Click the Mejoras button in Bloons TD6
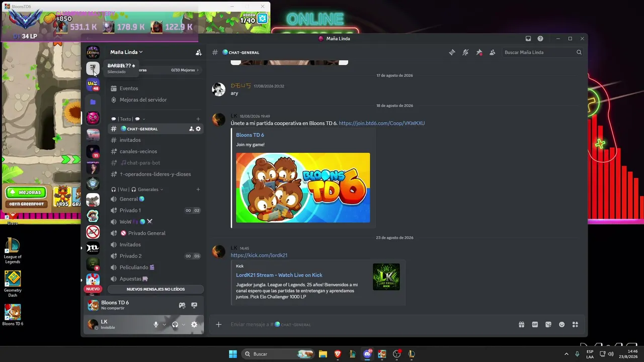The width and height of the screenshot is (644, 362). 26,192
